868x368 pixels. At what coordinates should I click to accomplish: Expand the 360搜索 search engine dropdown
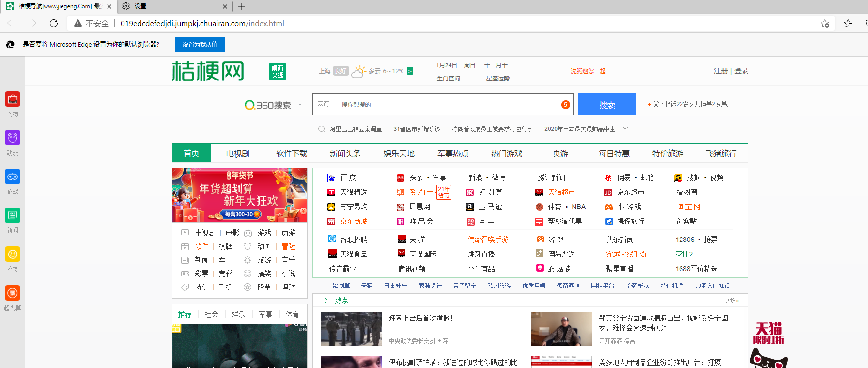300,105
